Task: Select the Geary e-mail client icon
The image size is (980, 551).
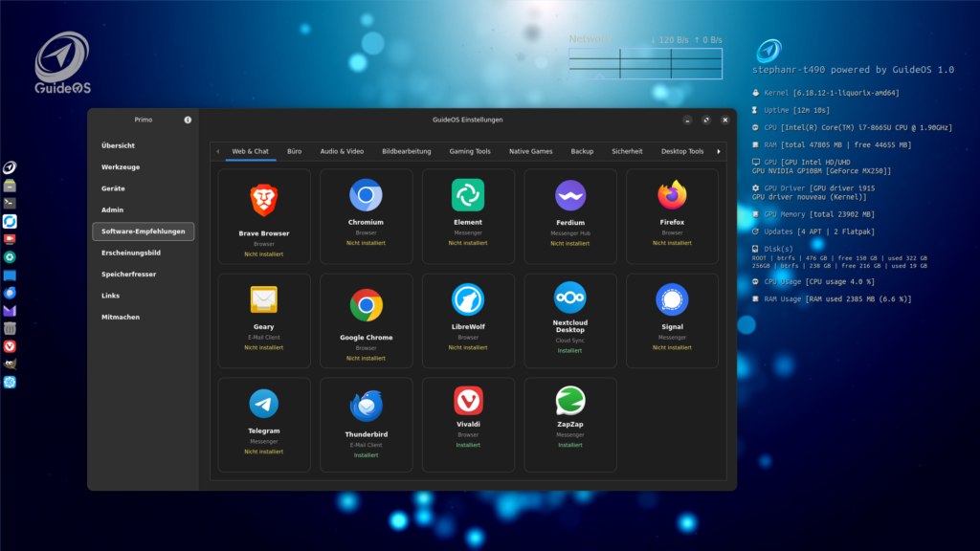Action: coord(264,299)
